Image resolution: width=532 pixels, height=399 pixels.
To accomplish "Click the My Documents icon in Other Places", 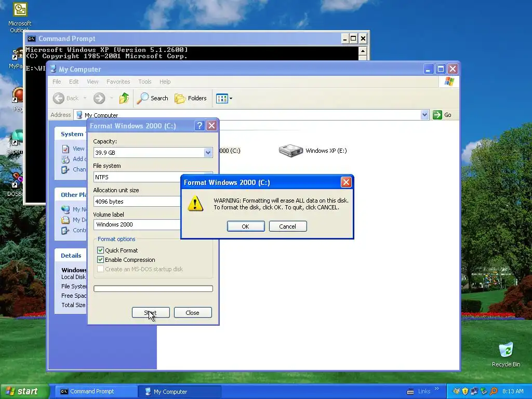I will [65, 220].
